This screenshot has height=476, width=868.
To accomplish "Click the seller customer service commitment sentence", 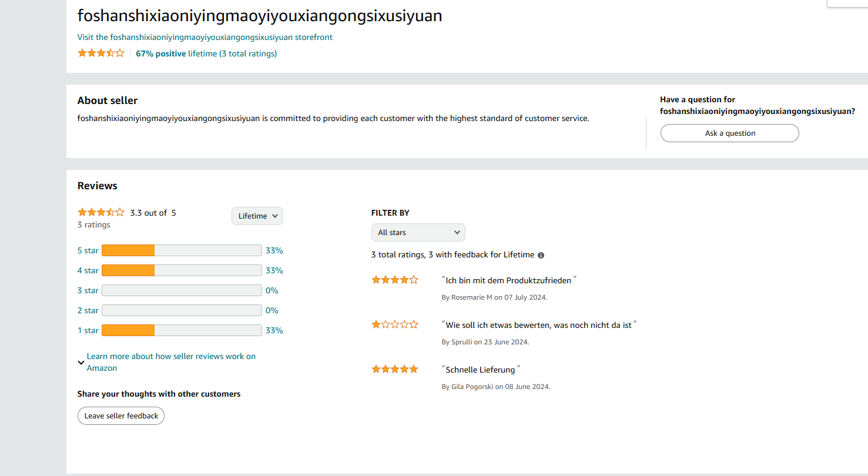I will coord(333,119).
